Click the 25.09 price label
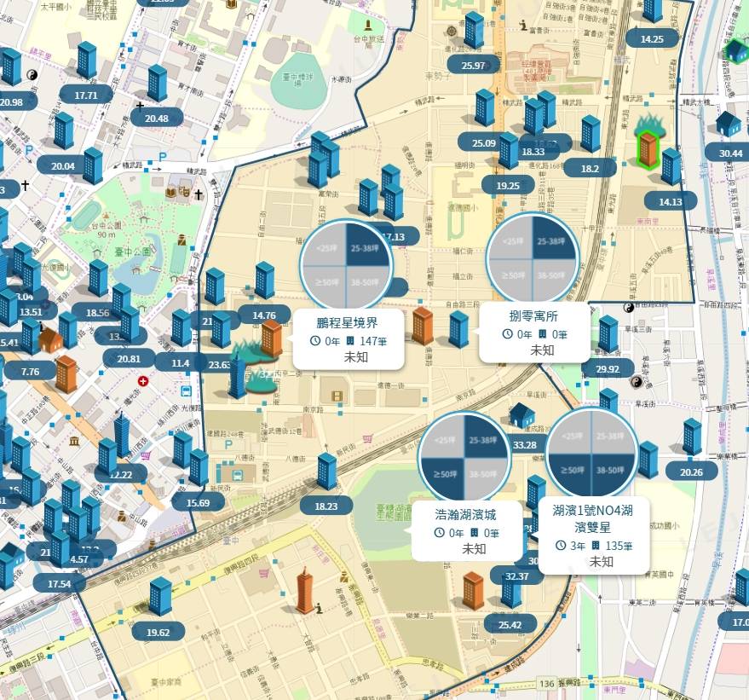The width and height of the screenshot is (749, 700). pyautogui.click(x=484, y=143)
